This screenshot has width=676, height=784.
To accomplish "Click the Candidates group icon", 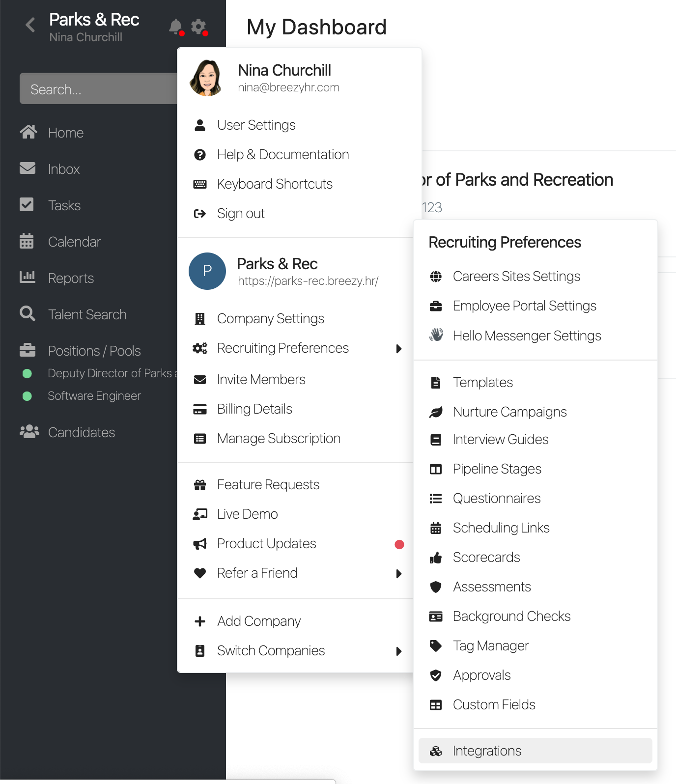I will (29, 432).
